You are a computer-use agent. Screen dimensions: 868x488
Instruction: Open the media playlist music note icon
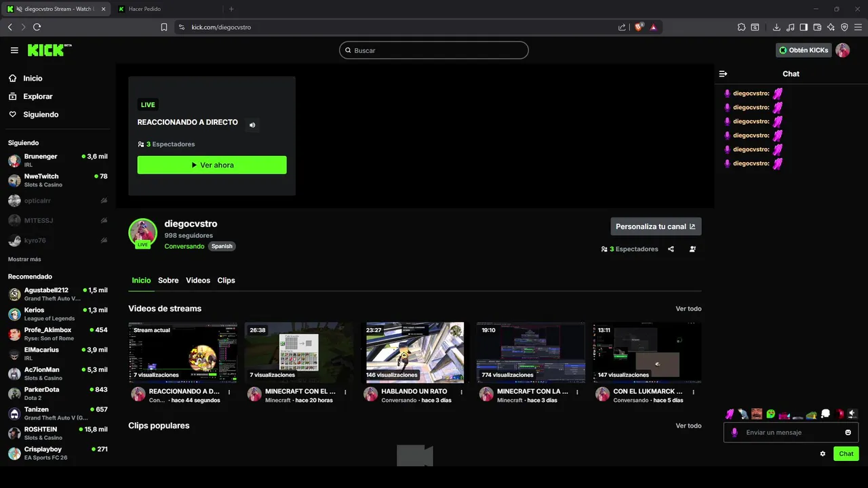(790, 27)
